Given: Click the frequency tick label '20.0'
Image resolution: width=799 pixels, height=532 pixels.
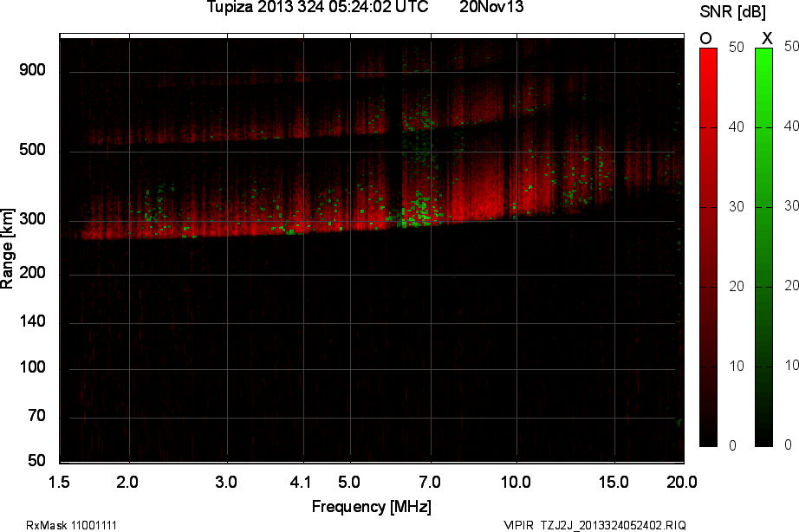Looking at the screenshot, I should pos(682,482).
